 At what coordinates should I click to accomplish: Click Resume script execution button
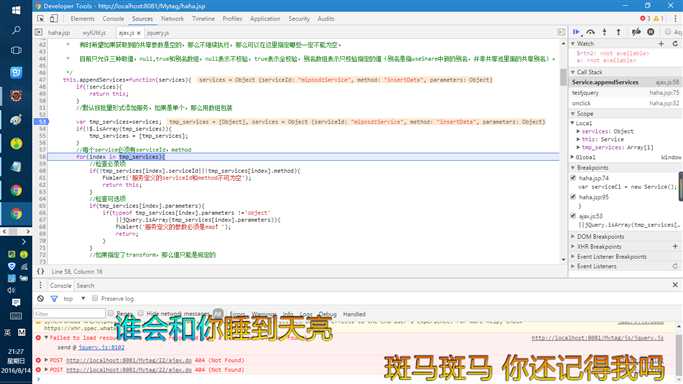pos(576,32)
